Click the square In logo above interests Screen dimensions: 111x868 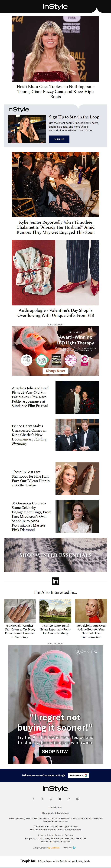pyautogui.click(x=55, y=581)
